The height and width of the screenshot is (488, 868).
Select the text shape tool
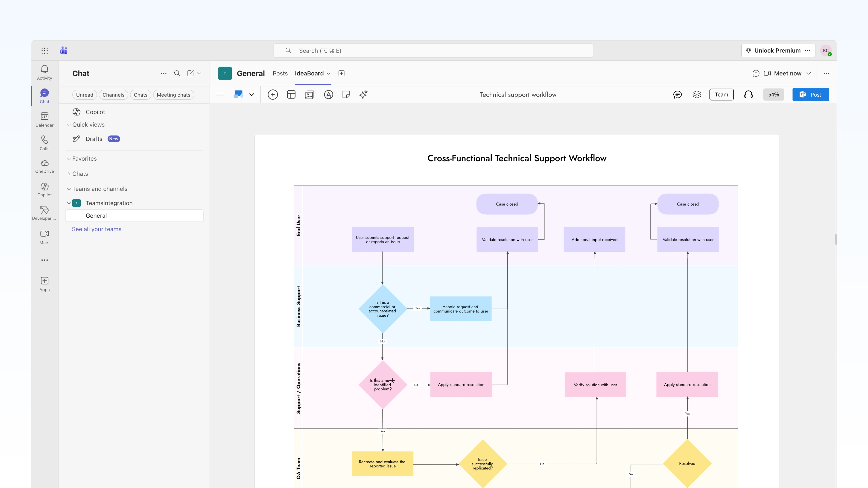pyautogui.click(x=328, y=95)
